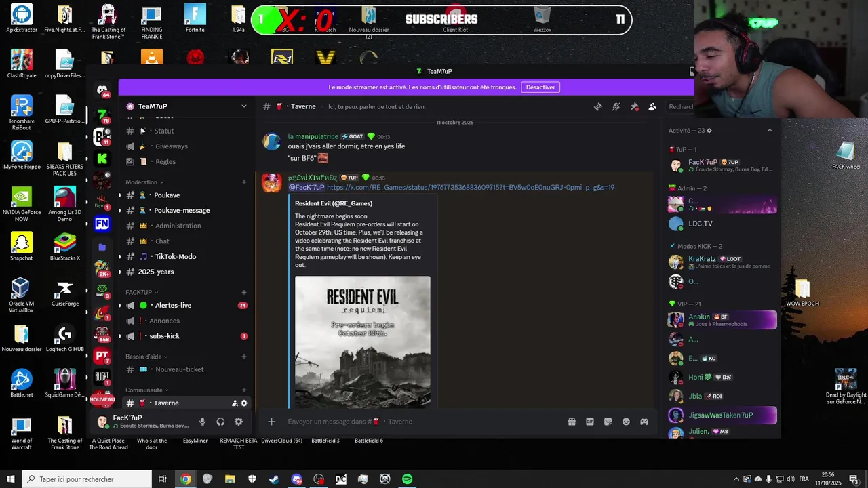
Task: Collapse the Modération category
Action: (x=144, y=182)
